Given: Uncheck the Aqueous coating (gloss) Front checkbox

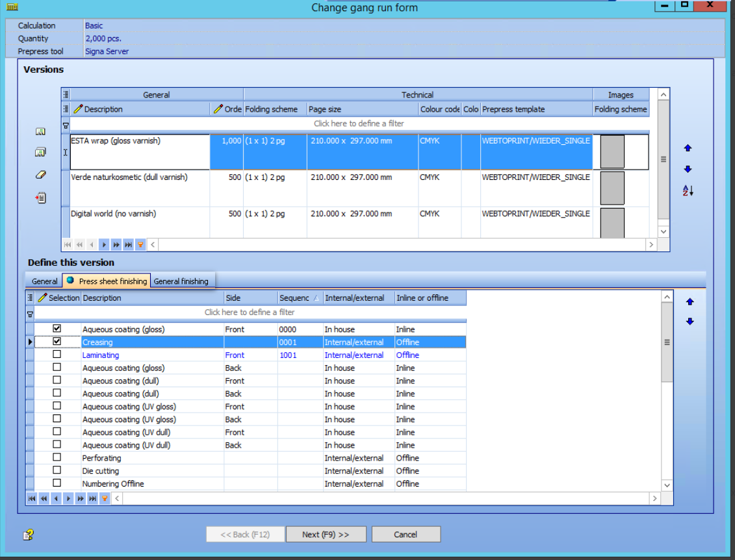Looking at the screenshot, I should [x=57, y=329].
